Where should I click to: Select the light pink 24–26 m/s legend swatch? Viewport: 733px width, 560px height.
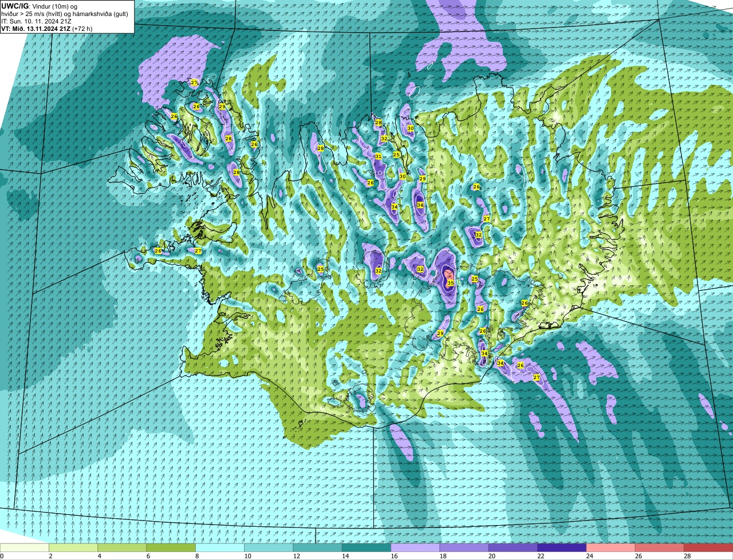coord(611,548)
